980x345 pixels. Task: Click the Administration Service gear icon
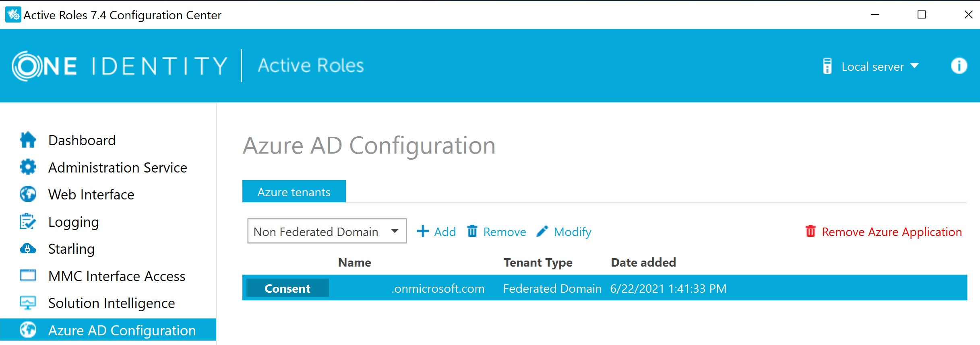click(x=28, y=167)
